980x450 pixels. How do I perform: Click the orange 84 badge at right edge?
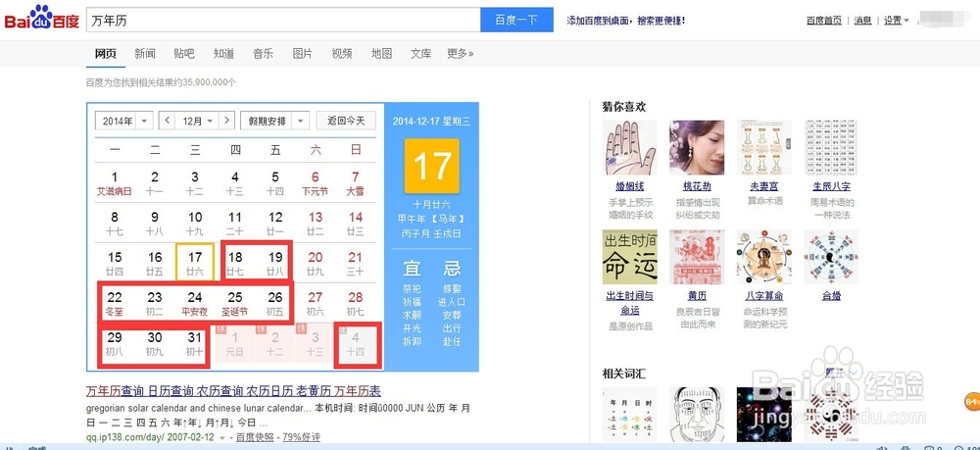click(972, 402)
